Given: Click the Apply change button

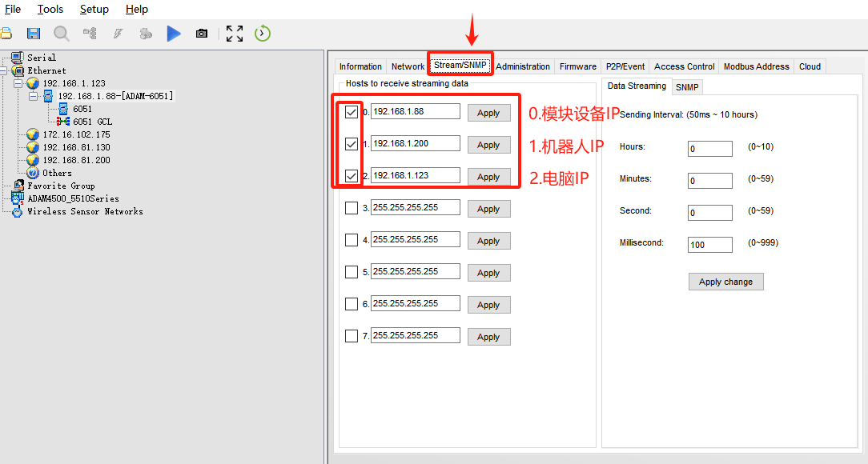Looking at the screenshot, I should coord(725,282).
